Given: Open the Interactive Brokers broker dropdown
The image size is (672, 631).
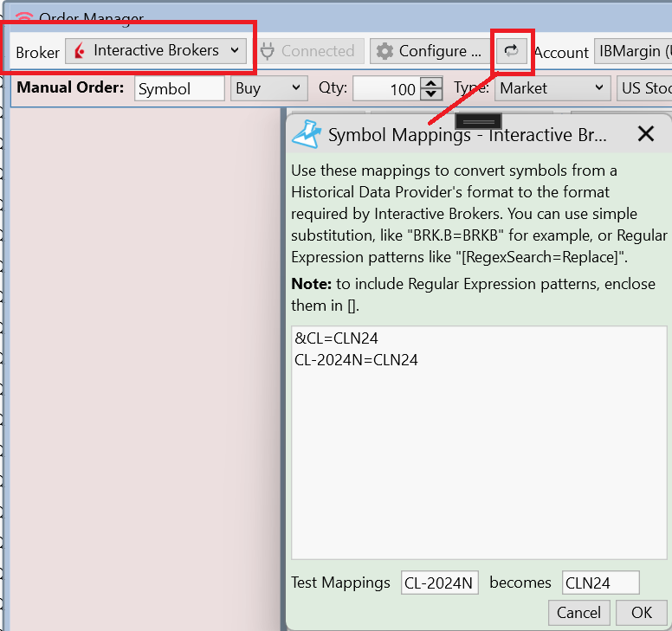Looking at the screenshot, I should coord(156,51).
